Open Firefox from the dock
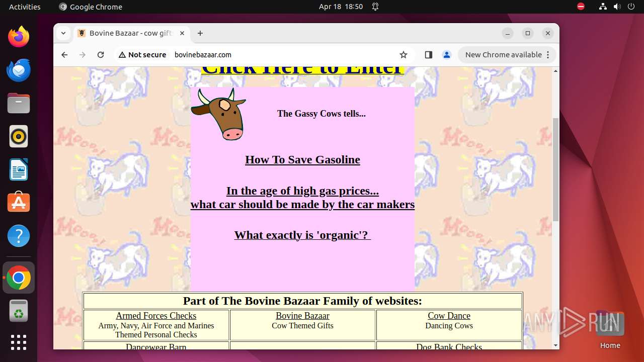Image resolution: width=644 pixels, height=362 pixels. pos(19,37)
